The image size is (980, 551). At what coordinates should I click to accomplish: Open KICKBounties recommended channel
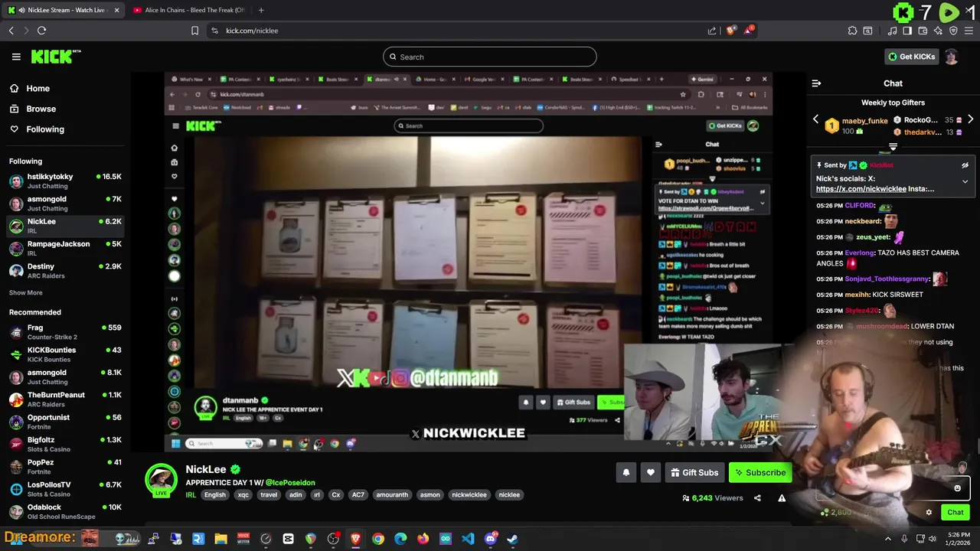coord(65,354)
